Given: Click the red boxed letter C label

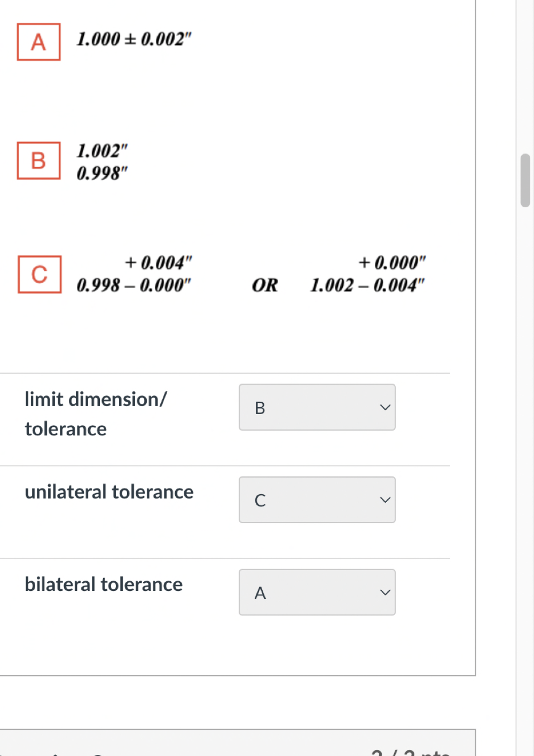Looking at the screenshot, I should 40,274.
